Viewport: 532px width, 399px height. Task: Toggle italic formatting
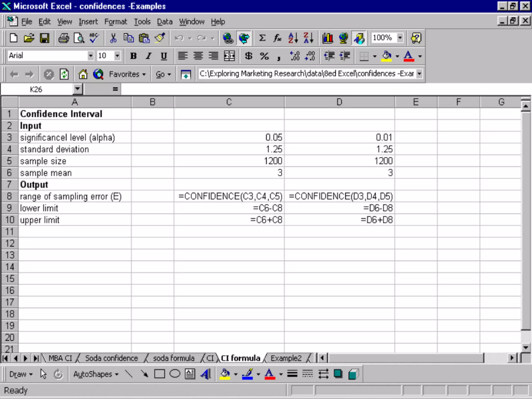(x=149, y=56)
